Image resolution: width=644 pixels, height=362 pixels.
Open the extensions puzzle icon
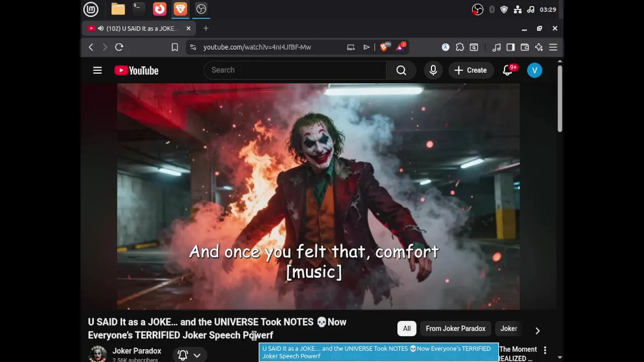point(460,47)
